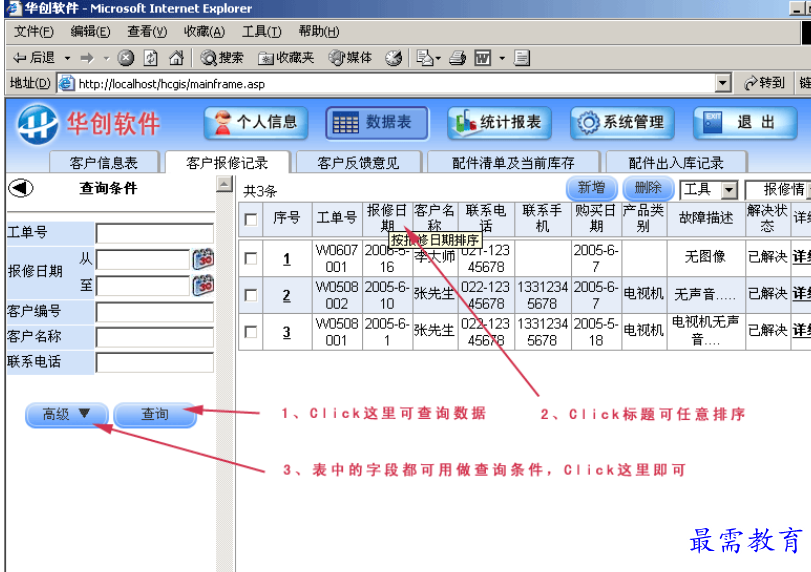Click page icon in address bar
Screen dimensions: 811x572
pyautogui.click(x=66, y=83)
